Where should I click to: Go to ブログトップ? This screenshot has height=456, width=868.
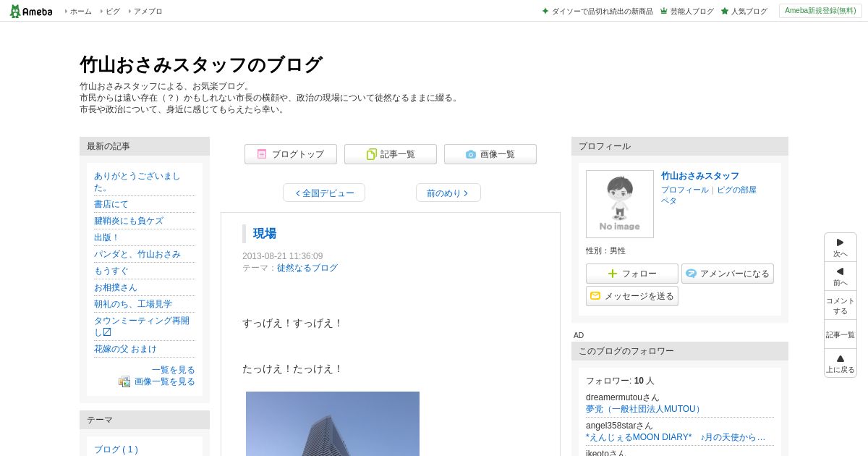pyautogui.click(x=291, y=154)
